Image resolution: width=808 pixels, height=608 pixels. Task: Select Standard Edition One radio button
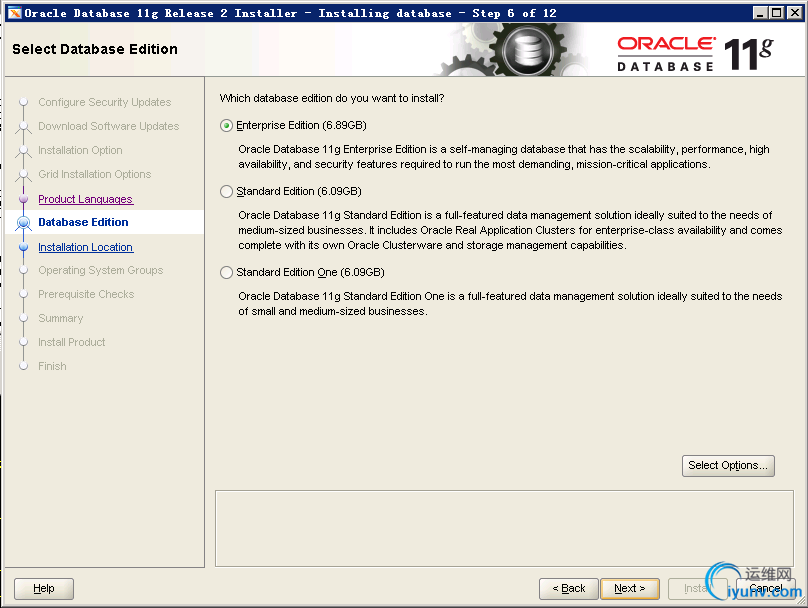coord(226,273)
